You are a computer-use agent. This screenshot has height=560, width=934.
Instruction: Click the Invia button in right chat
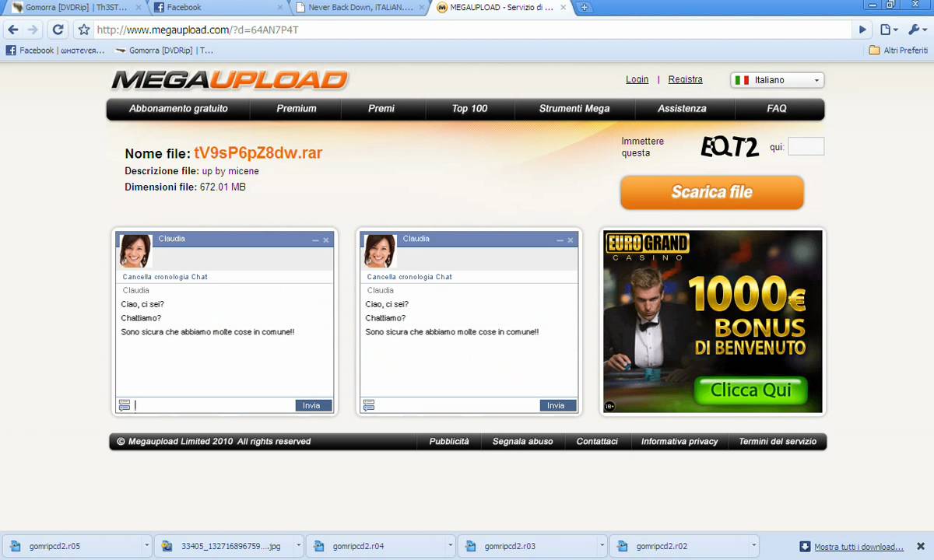tap(558, 405)
